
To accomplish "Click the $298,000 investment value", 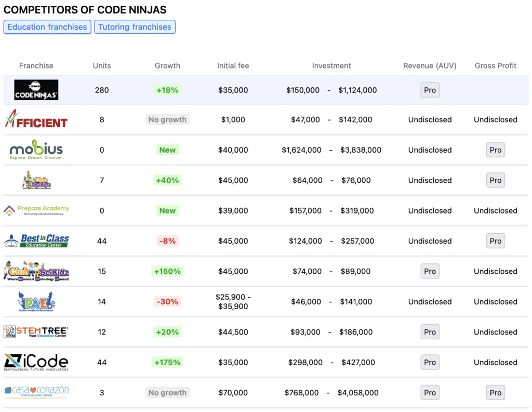I will click(305, 362).
